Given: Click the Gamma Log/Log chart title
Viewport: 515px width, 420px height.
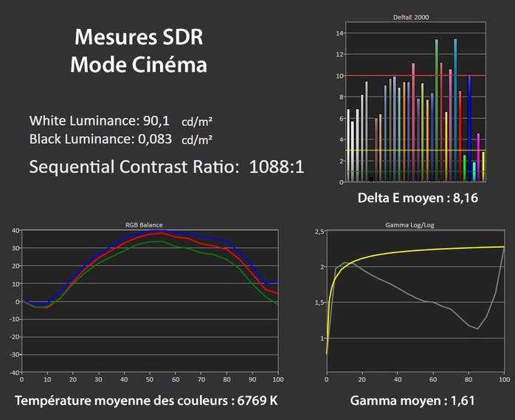Looking at the screenshot, I should click(409, 225).
